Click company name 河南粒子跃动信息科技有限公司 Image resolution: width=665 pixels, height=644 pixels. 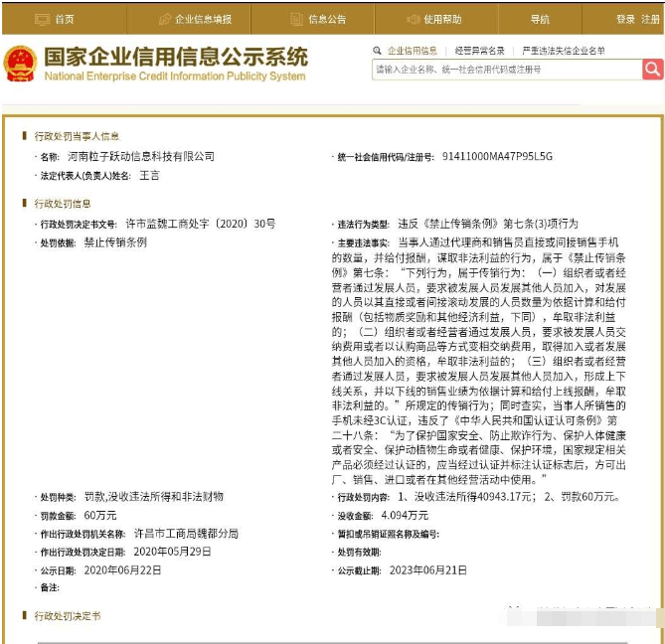pyautogui.click(x=140, y=157)
